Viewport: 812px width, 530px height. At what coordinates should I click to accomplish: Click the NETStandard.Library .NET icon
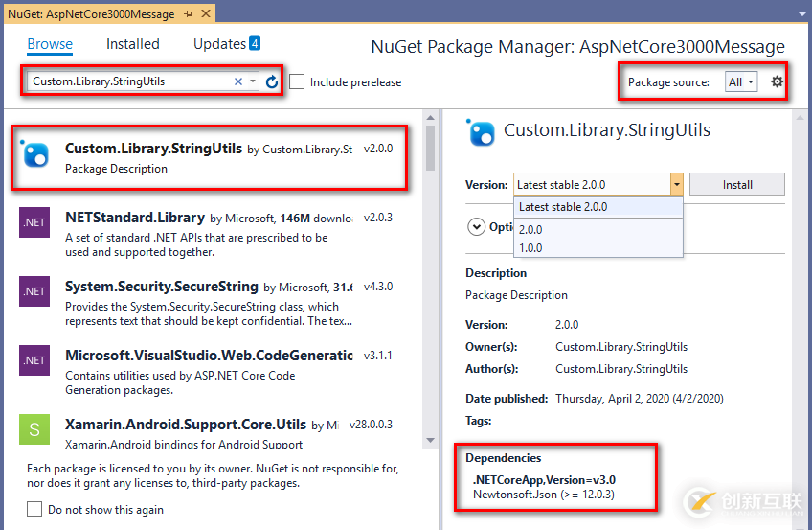34,222
